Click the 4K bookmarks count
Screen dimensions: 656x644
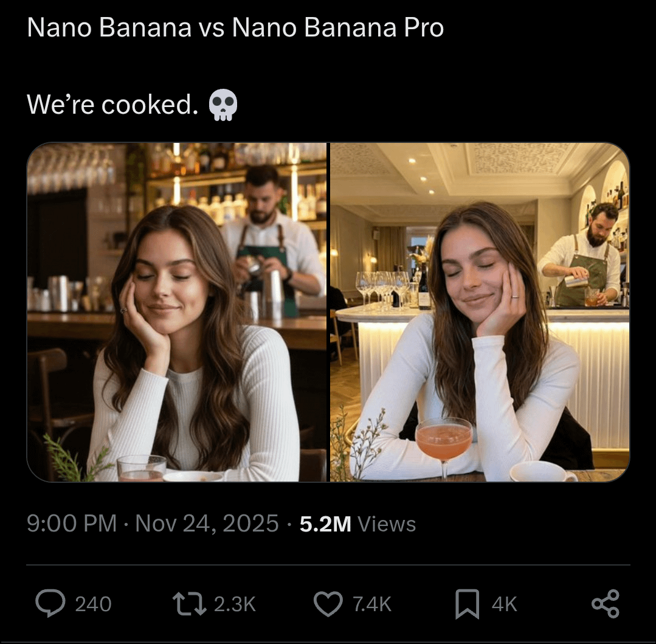click(504, 604)
